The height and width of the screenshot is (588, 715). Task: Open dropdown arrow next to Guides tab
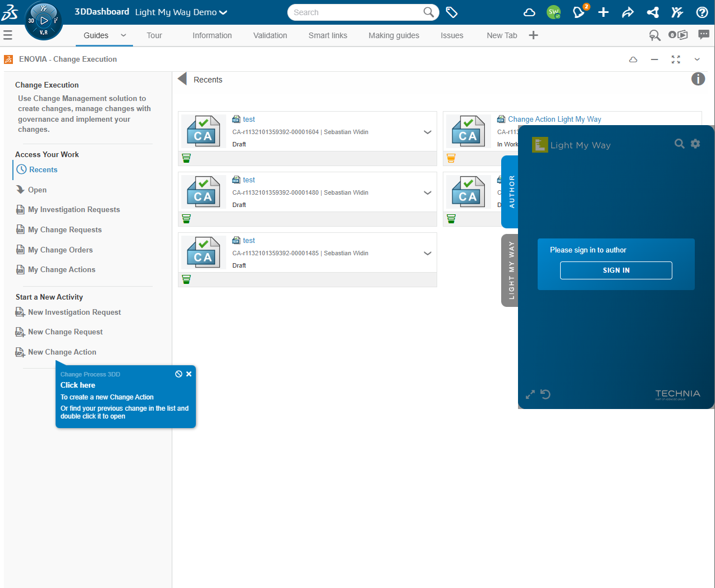click(123, 35)
